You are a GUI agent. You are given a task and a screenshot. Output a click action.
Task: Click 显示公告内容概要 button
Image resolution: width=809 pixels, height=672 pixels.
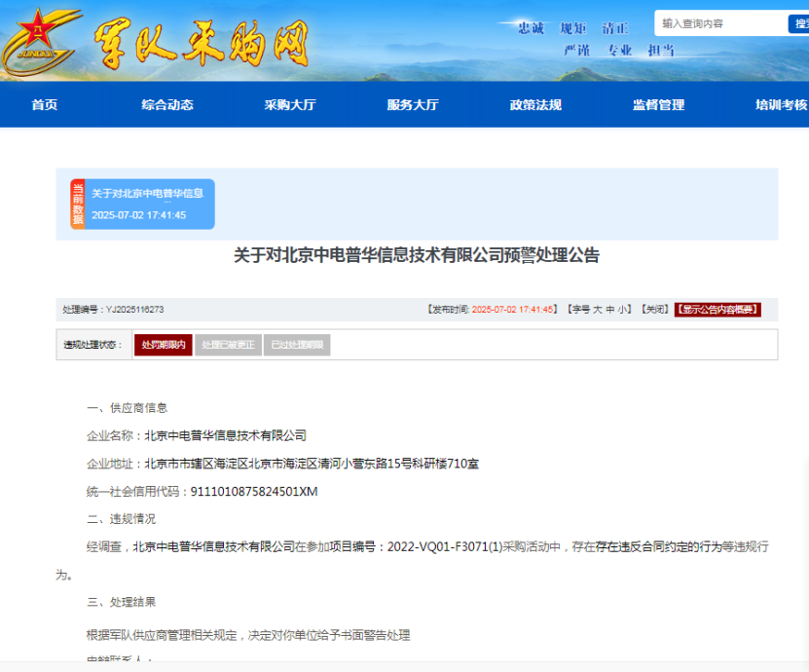pyautogui.click(x=717, y=309)
